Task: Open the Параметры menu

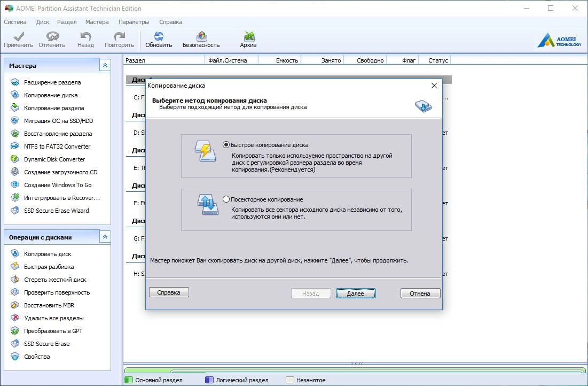Action: (134, 22)
